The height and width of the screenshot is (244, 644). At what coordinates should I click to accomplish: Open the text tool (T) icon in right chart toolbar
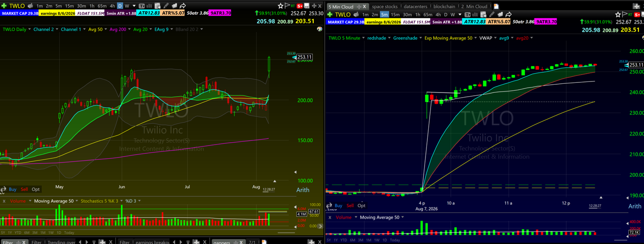coord(467,15)
